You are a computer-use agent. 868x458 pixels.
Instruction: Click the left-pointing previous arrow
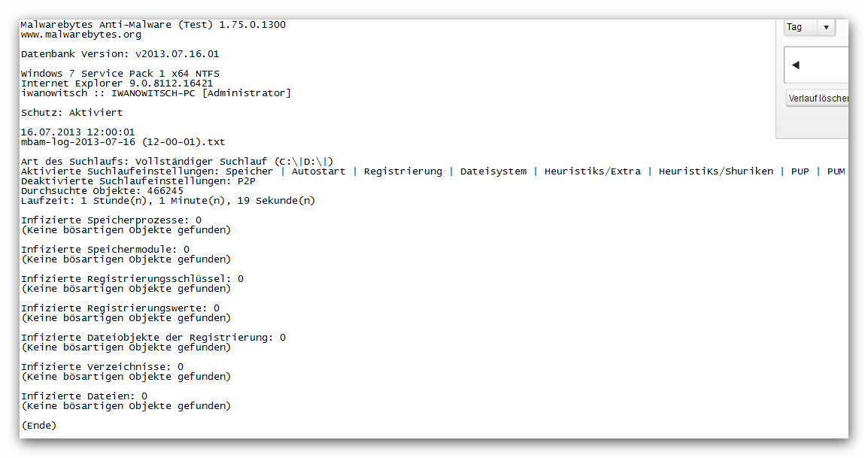tap(796, 65)
